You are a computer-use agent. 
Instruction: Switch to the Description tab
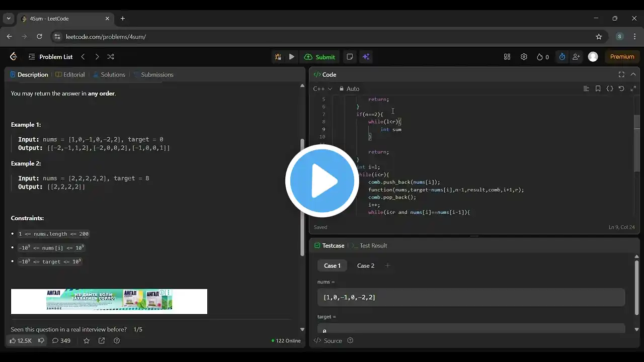pyautogui.click(x=29, y=74)
